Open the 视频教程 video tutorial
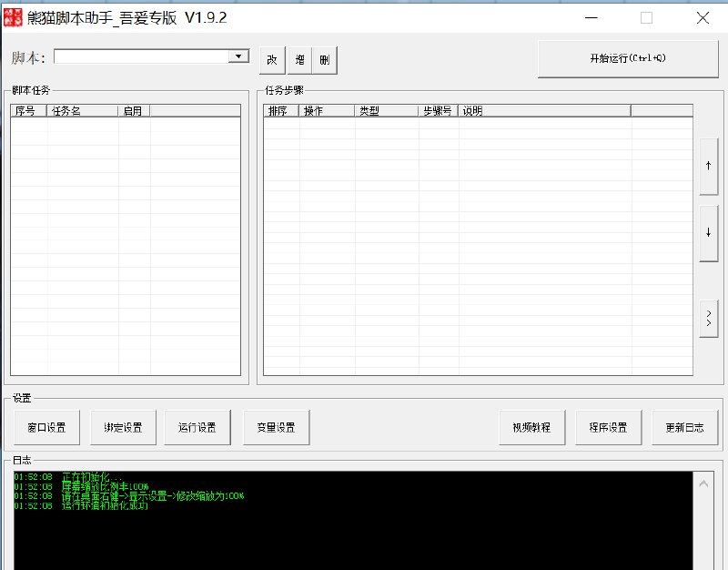Screen dimensions: 728x570 (x=531, y=426)
